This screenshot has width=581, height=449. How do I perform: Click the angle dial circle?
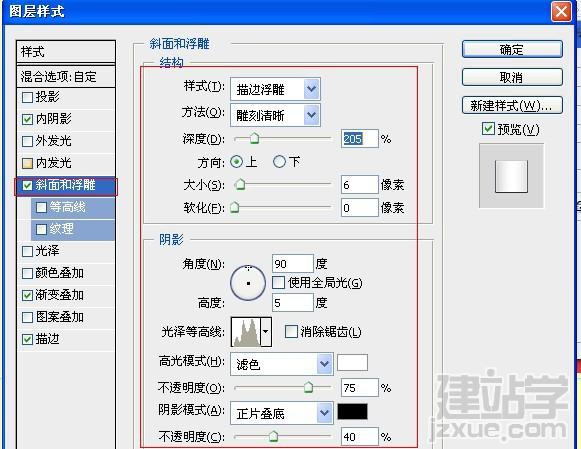[248, 283]
